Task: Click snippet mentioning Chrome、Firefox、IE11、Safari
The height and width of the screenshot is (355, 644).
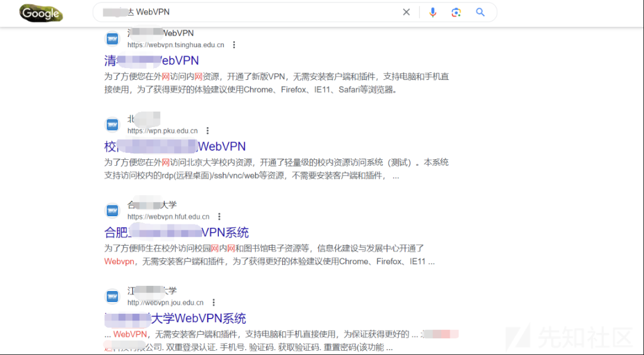Action: [277, 83]
